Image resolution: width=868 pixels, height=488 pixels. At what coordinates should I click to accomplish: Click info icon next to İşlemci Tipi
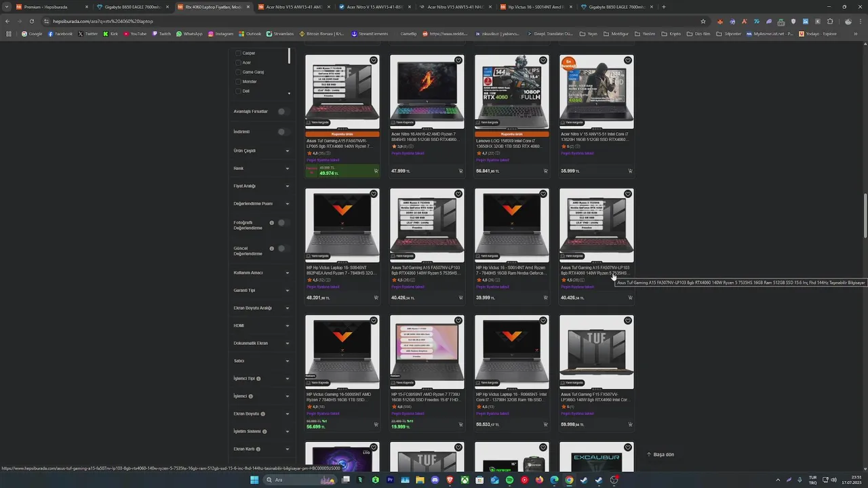pos(258,379)
